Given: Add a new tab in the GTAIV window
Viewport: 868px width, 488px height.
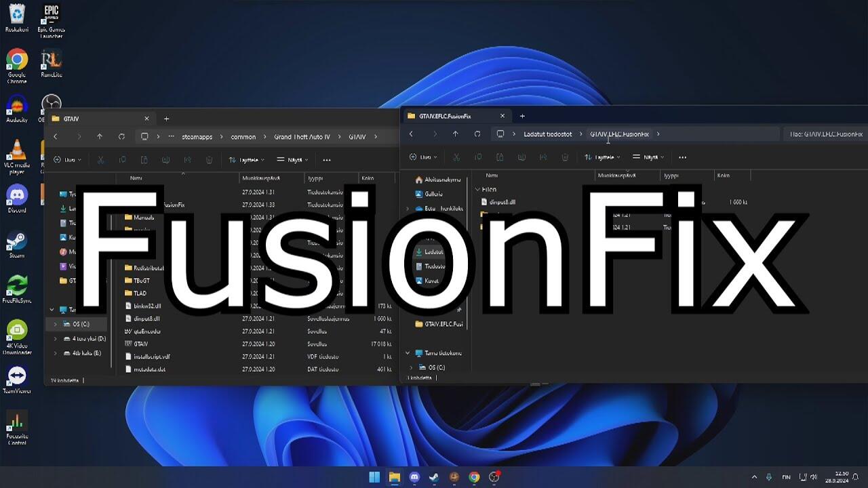Looking at the screenshot, I should 166,119.
